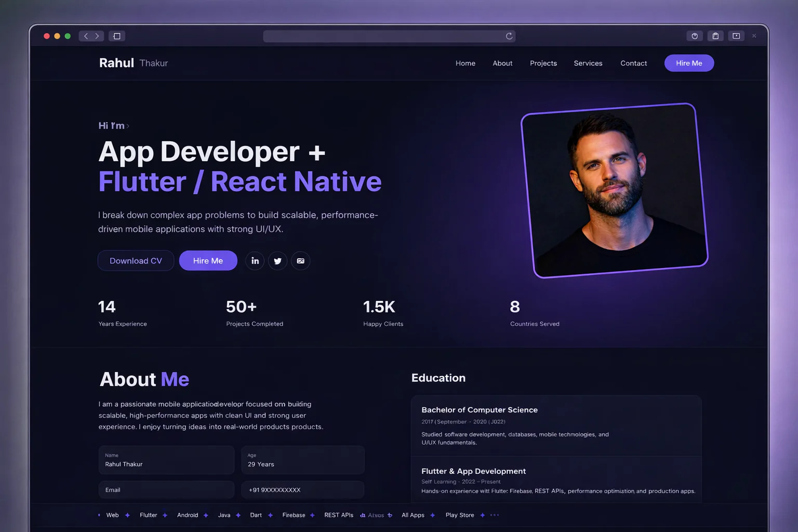The image size is (798, 532).
Task: Open the Twitter profile icon
Action: coord(277,261)
